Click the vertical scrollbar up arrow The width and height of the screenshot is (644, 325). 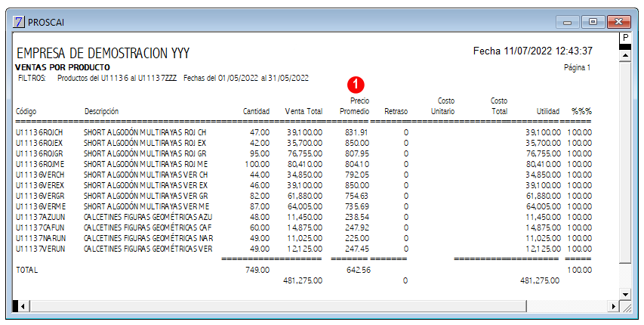coord(625,55)
